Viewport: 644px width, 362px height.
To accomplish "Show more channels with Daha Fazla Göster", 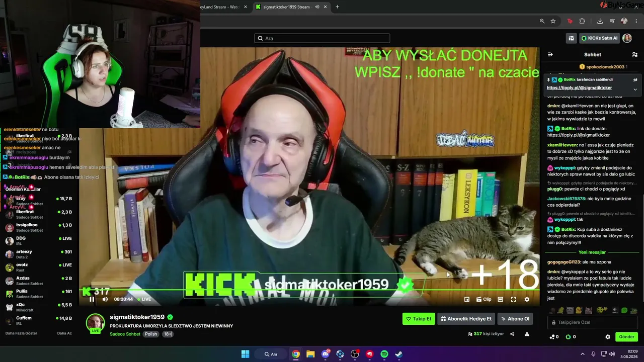I will pyautogui.click(x=21, y=333).
